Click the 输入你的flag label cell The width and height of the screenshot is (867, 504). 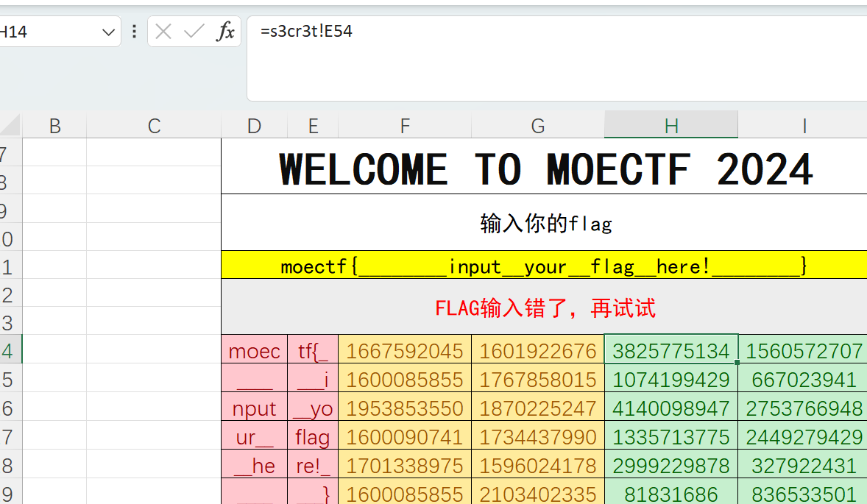pos(544,223)
